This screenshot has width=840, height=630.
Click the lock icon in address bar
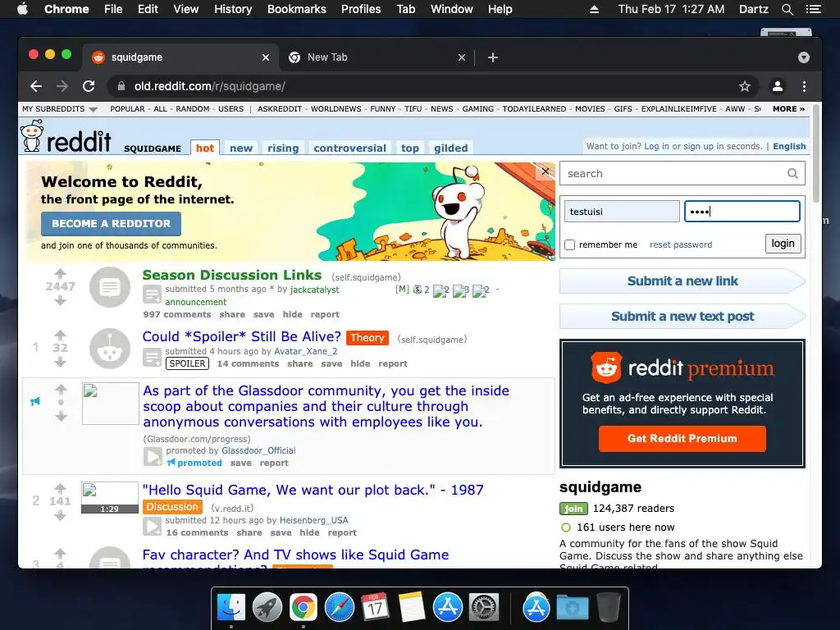tap(121, 86)
